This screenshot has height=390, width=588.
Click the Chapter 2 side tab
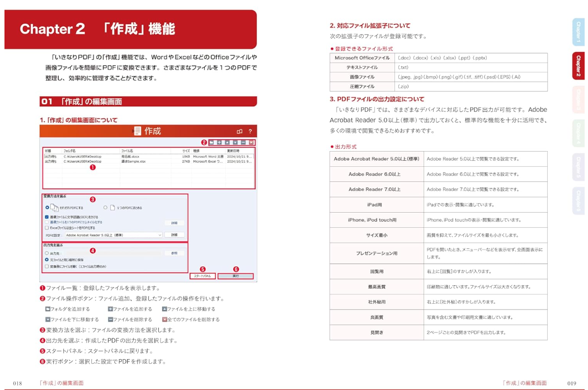[x=577, y=66]
